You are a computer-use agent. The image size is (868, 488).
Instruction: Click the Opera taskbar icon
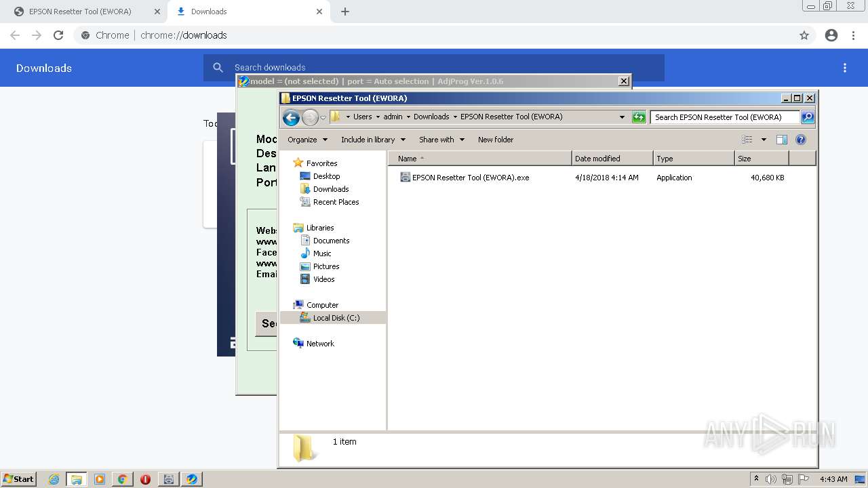point(145,479)
